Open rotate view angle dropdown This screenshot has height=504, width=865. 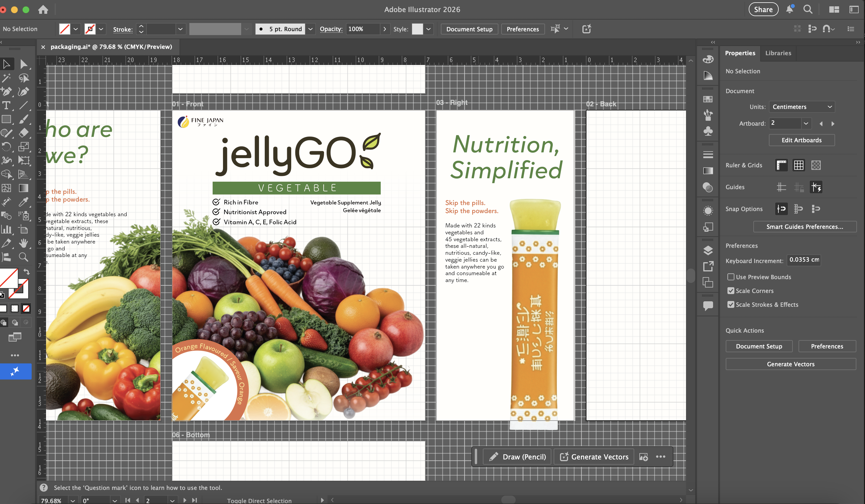[x=115, y=500]
